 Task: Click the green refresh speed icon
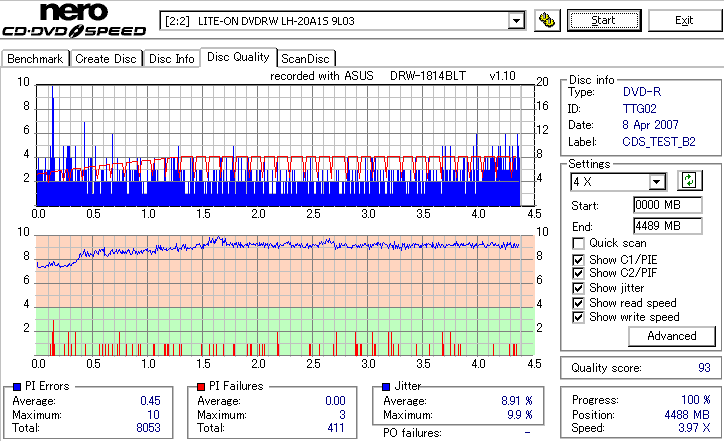[689, 181]
